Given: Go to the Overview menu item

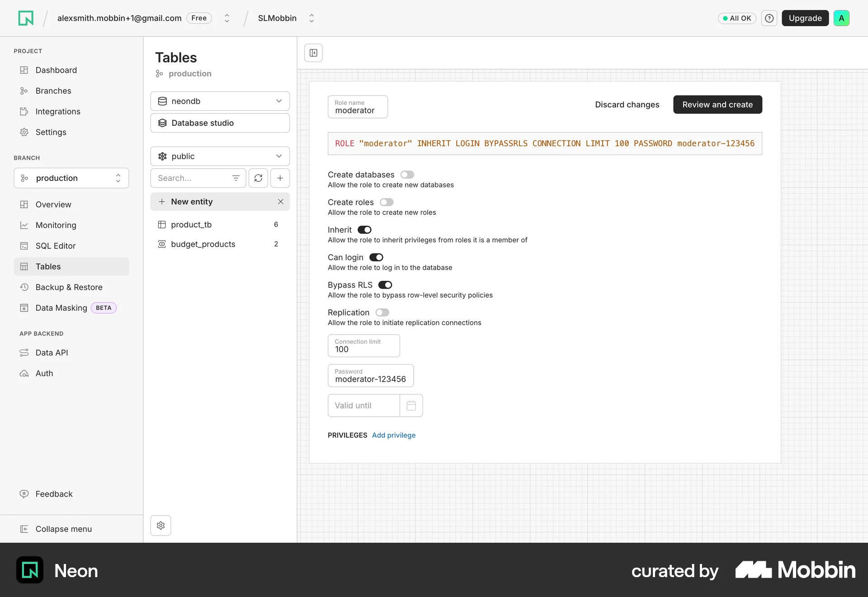Looking at the screenshot, I should click(x=71, y=204).
